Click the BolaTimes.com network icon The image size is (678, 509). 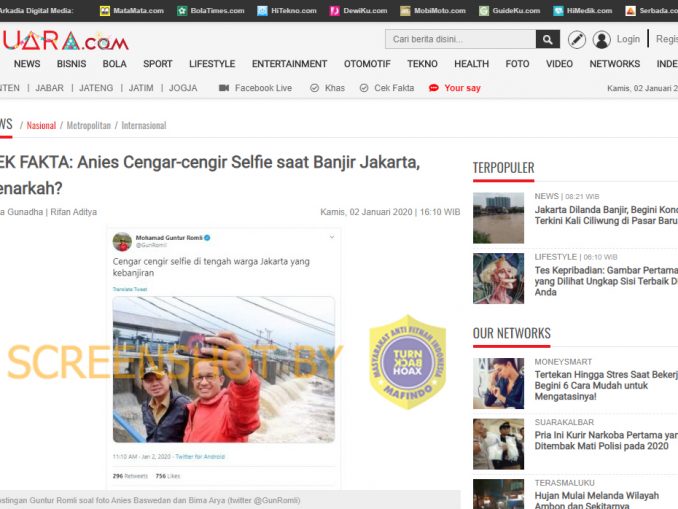(x=182, y=11)
